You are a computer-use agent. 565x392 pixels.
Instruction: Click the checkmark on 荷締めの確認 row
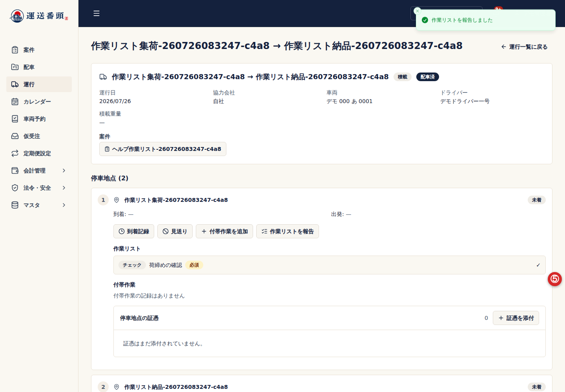[x=538, y=265]
